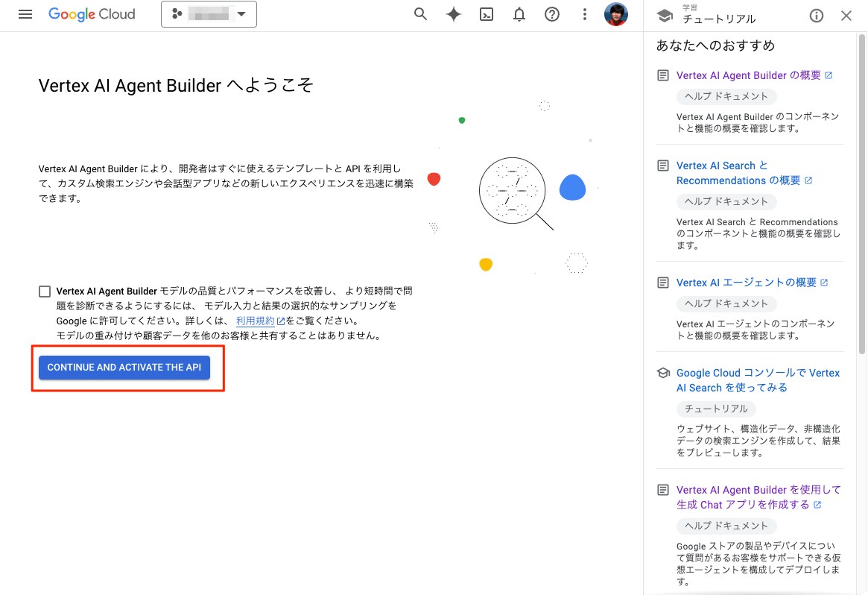Open Vertex AI Search と Recommendations link
The width and height of the screenshot is (868, 595).
click(738, 173)
